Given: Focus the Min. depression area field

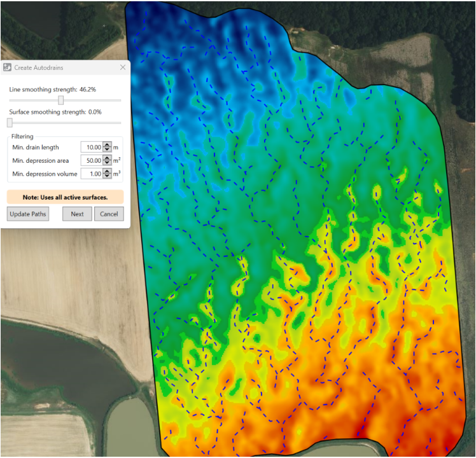Looking at the screenshot, I should coord(92,160).
